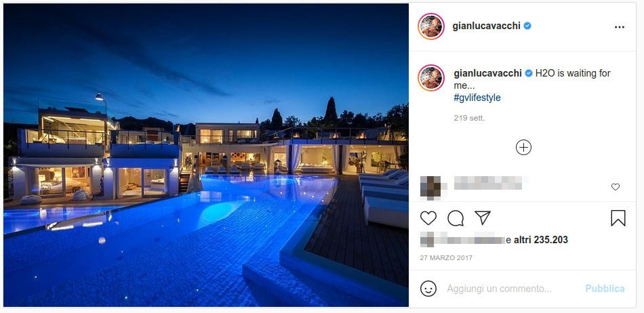Open gianlucavacchi username in caption
This screenshot has width=644, height=313.
click(x=488, y=73)
